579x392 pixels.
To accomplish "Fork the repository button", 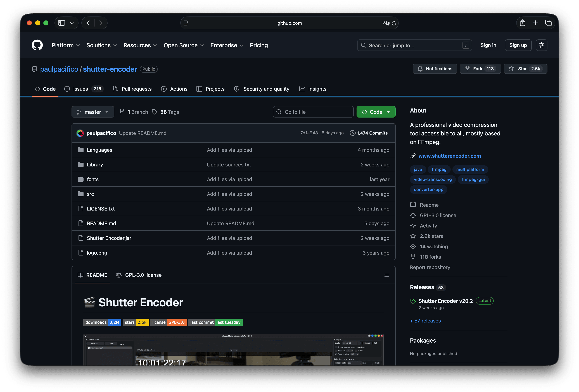I will tap(480, 69).
